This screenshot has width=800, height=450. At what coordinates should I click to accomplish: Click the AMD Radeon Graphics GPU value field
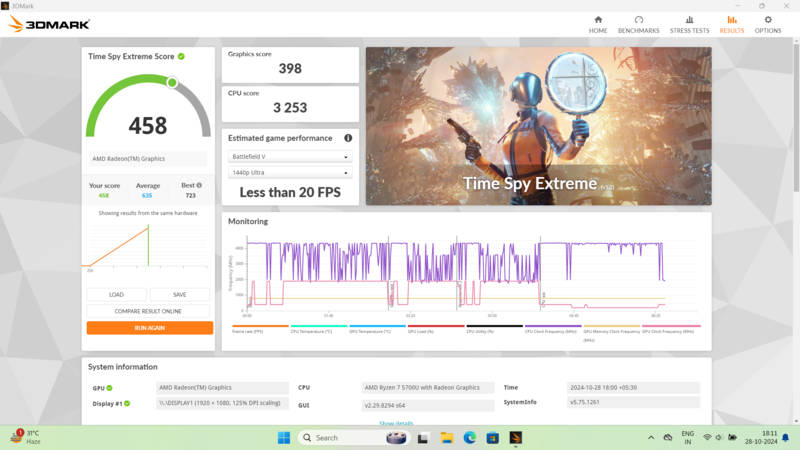[222, 388]
